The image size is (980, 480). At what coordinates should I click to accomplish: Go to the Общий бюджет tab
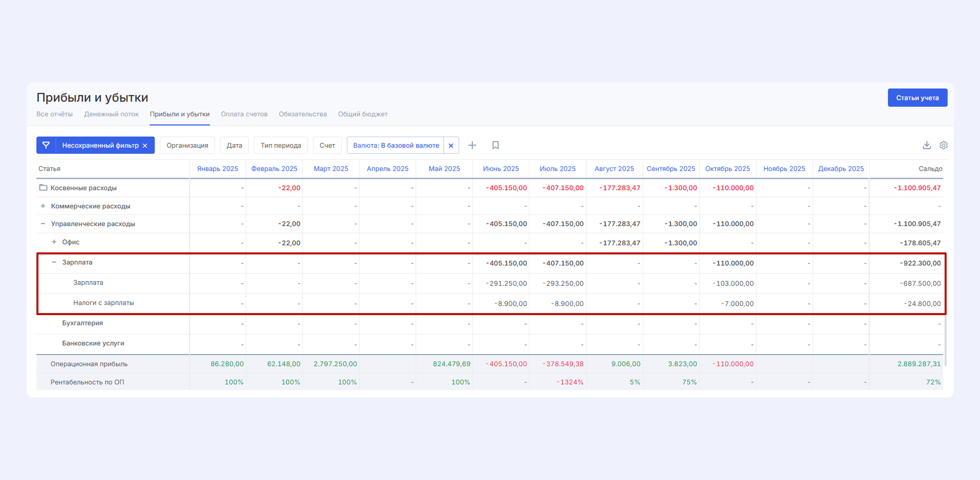point(363,114)
